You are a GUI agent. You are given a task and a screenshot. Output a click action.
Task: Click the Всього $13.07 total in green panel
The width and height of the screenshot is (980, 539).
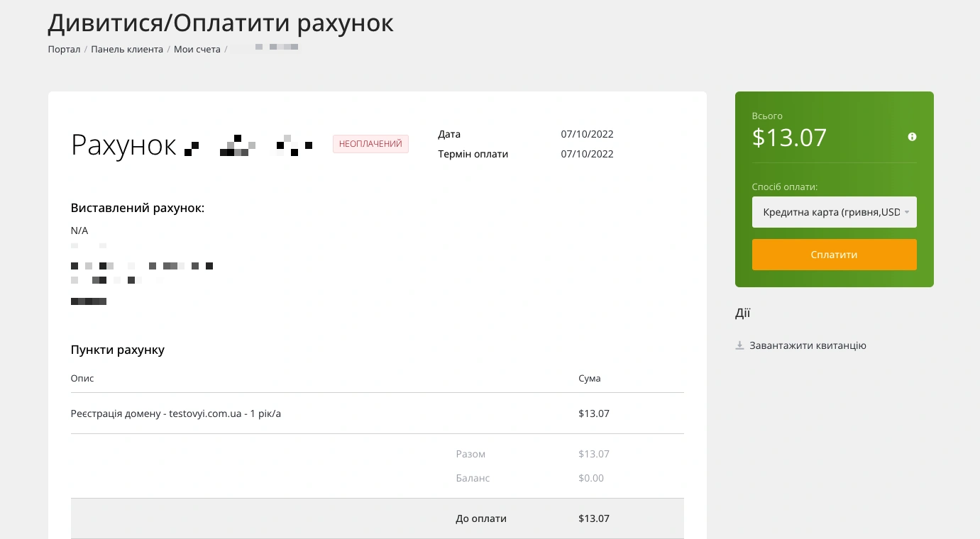coord(790,137)
